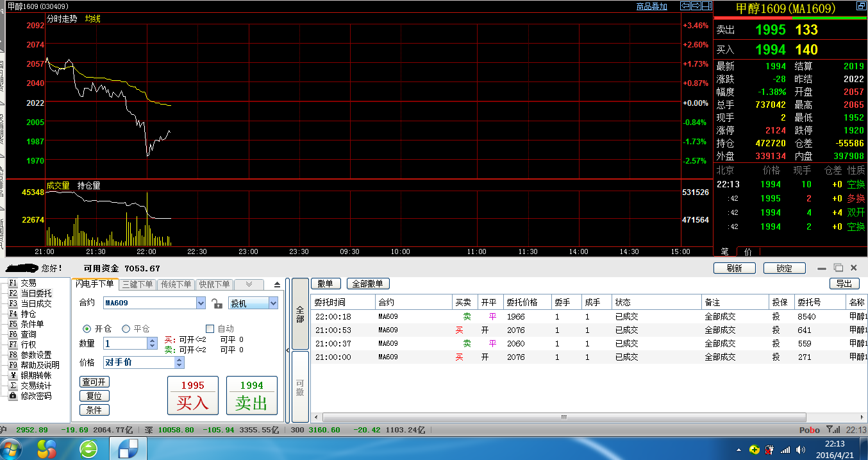
Task: Enable the 自动 checkbox
Action: 210,328
